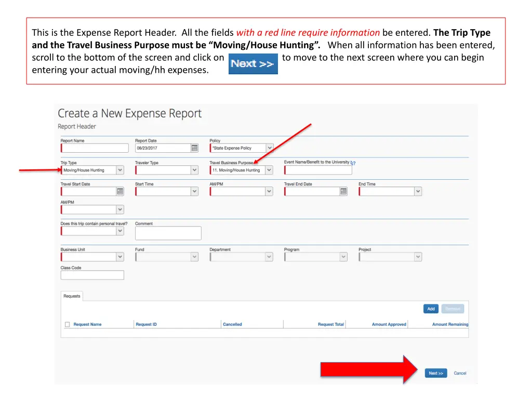Open the Travel Start Date calendar icon

pyautogui.click(x=120, y=191)
